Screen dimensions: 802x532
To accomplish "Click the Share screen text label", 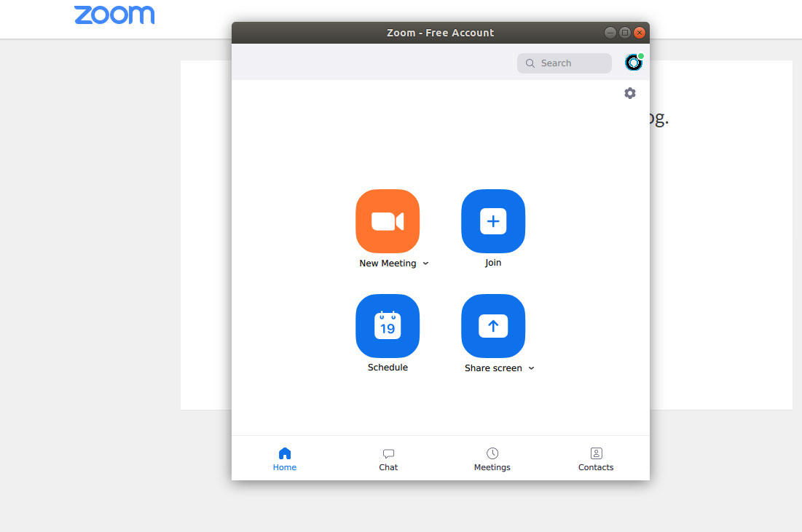I will (493, 368).
